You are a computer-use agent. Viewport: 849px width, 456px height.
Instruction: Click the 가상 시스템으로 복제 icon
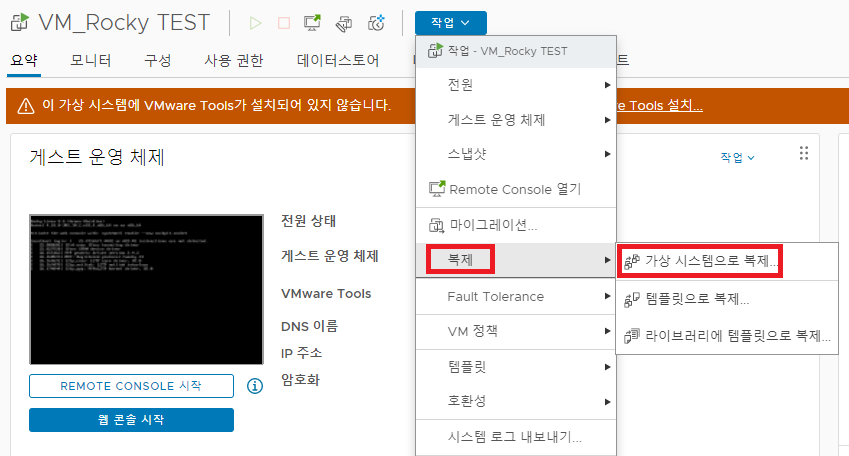pyautogui.click(x=632, y=262)
